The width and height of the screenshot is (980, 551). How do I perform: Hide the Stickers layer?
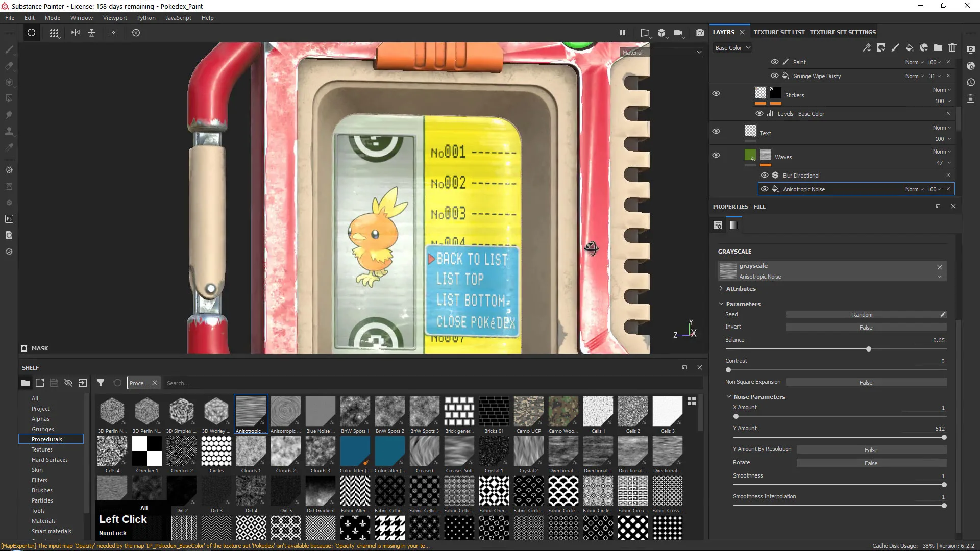pyautogui.click(x=716, y=93)
